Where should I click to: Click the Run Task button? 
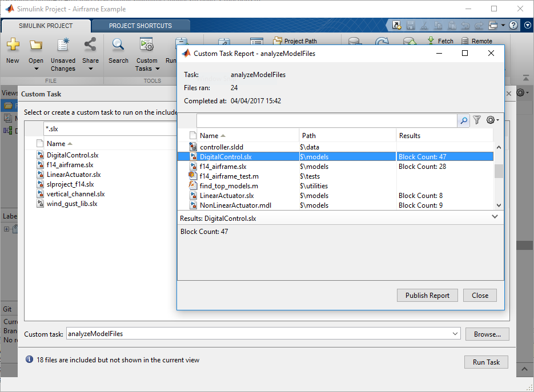coord(486,362)
